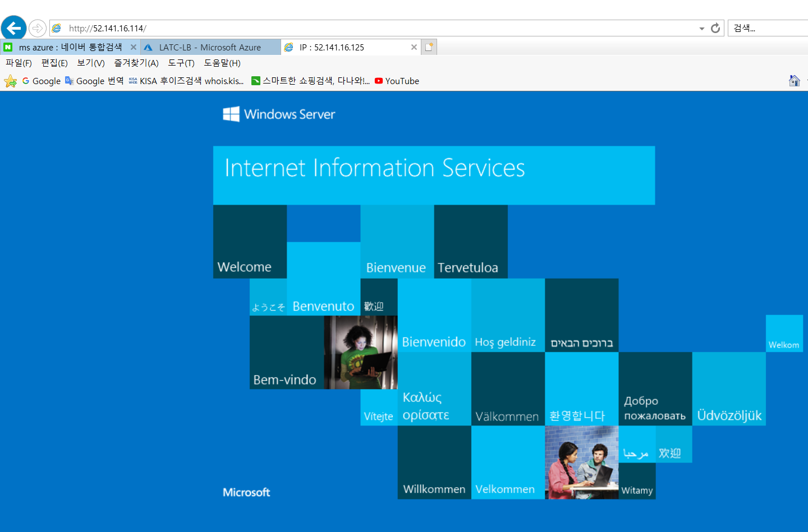
Task: Switch to the LATC-LB Microsoft Azure tab
Action: [x=210, y=47]
